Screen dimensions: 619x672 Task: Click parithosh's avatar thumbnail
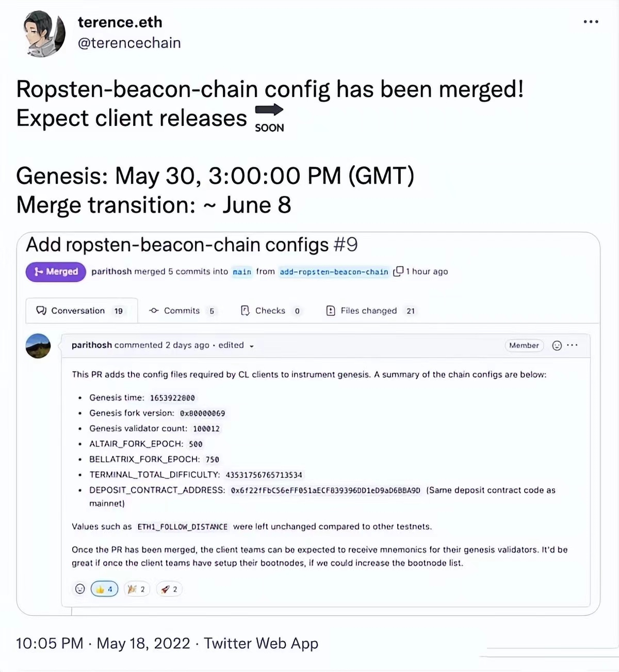(x=38, y=346)
